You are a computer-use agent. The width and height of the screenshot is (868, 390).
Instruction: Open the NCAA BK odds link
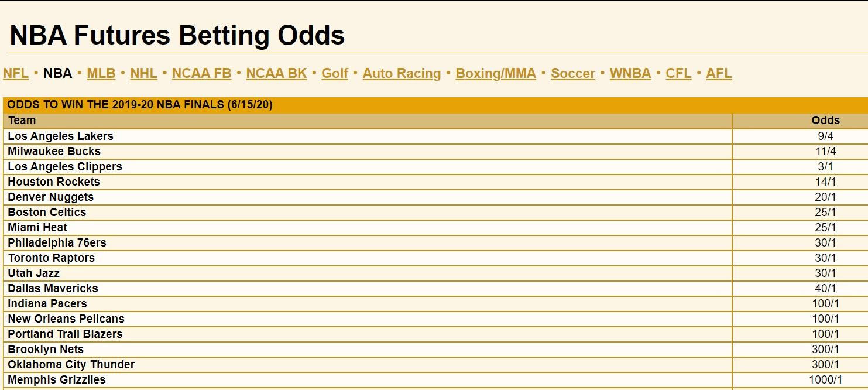276,74
